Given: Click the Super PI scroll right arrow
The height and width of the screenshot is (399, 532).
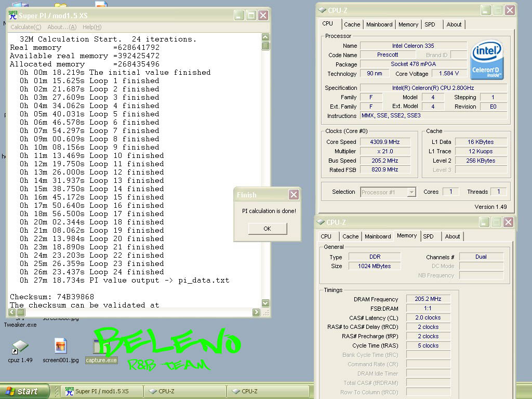Looking at the screenshot, I should click(256, 312).
